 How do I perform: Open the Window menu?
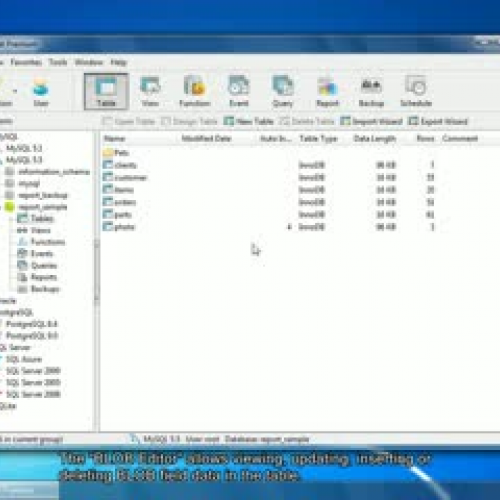coord(89,62)
